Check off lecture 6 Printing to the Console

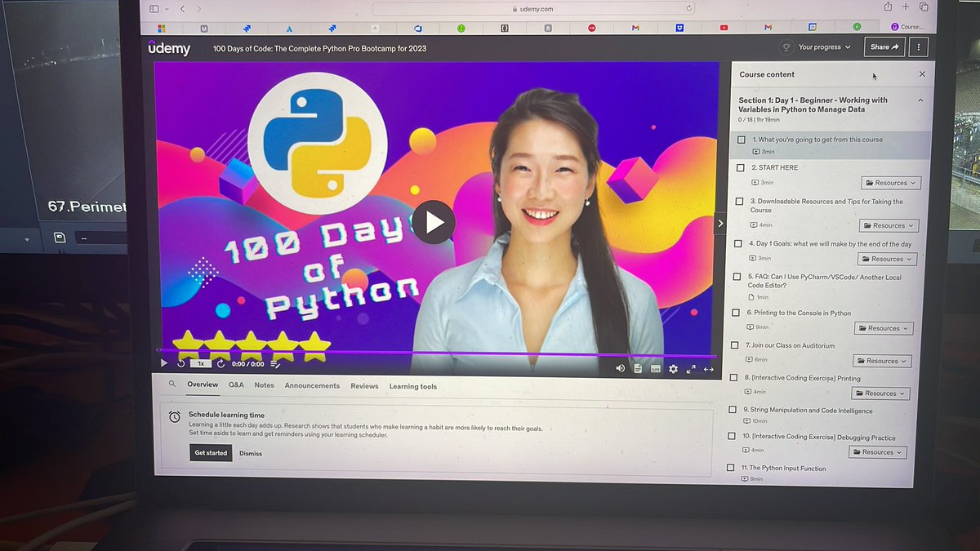point(737,312)
